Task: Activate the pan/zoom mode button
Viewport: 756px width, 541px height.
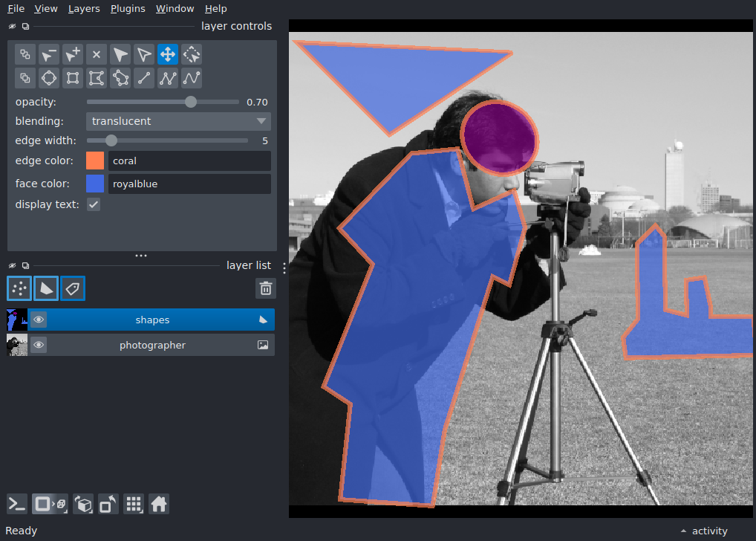Action: click(x=168, y=54)
